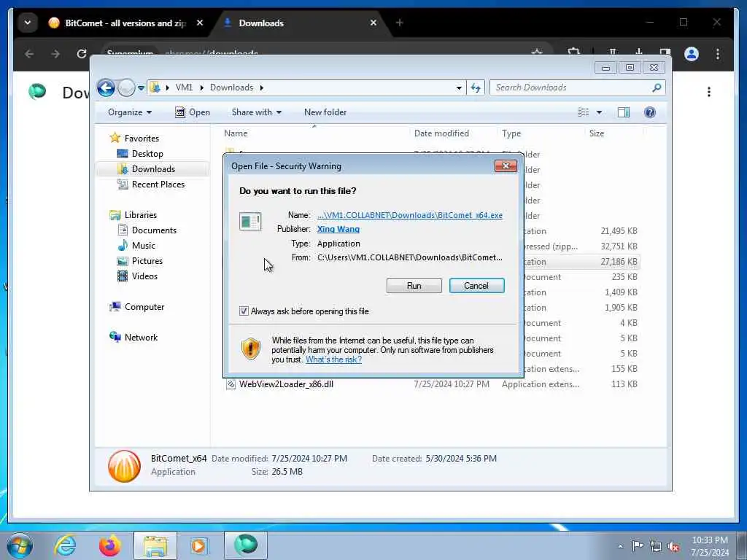Open the Downloads page more actions menu

[709, 92]
